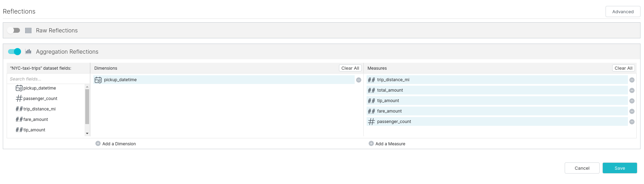Select fare_amount in dataset fields list
The width and height of the screenshot is (644, 184).
(36, 120)
